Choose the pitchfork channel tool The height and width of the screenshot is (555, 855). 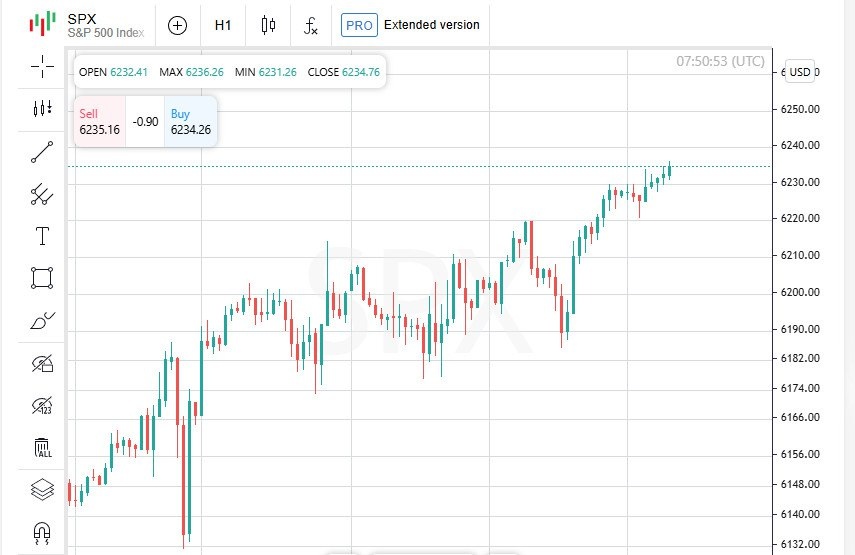[42, 195]
